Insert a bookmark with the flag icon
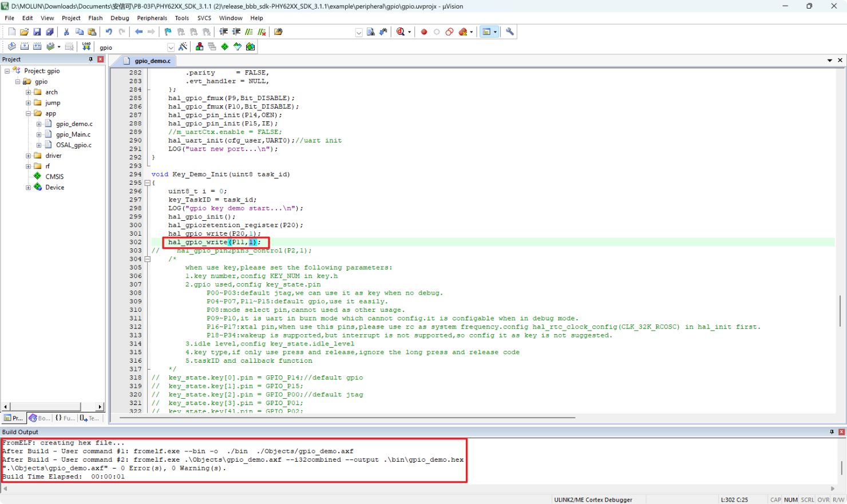Image resolution: width=847 pixels, height=504 pixels. tap(168, 32)
